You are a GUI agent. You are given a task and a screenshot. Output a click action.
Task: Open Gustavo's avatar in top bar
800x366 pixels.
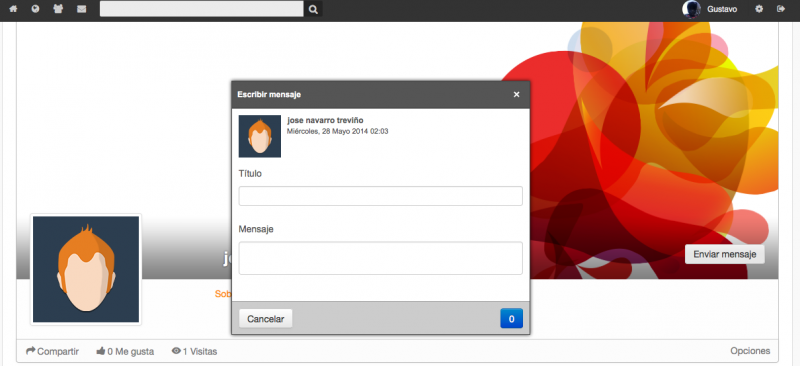tap(691, 9)
